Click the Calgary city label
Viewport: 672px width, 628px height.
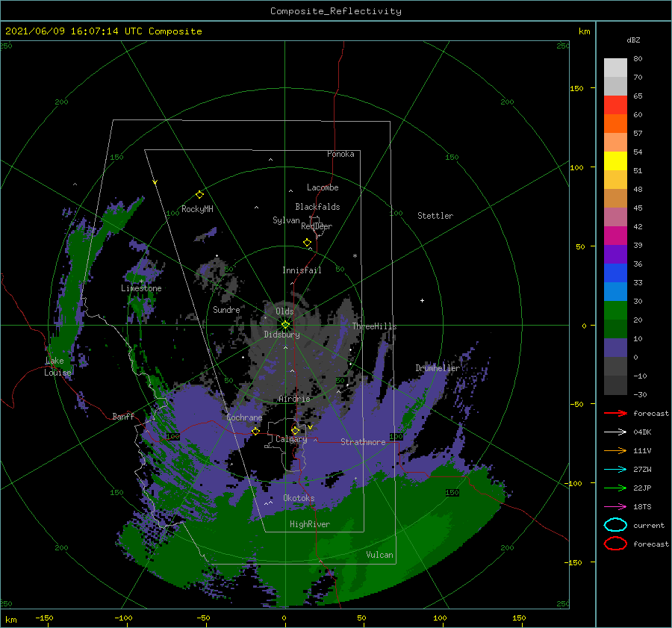click(x=291, y=439)
